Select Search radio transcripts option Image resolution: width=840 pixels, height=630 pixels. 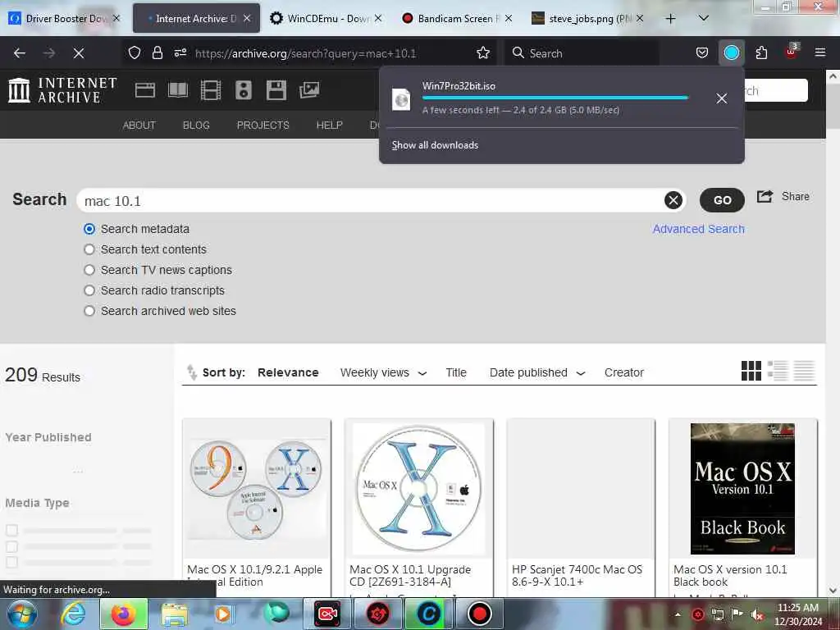pyautogui.click(x=89, y=290)
